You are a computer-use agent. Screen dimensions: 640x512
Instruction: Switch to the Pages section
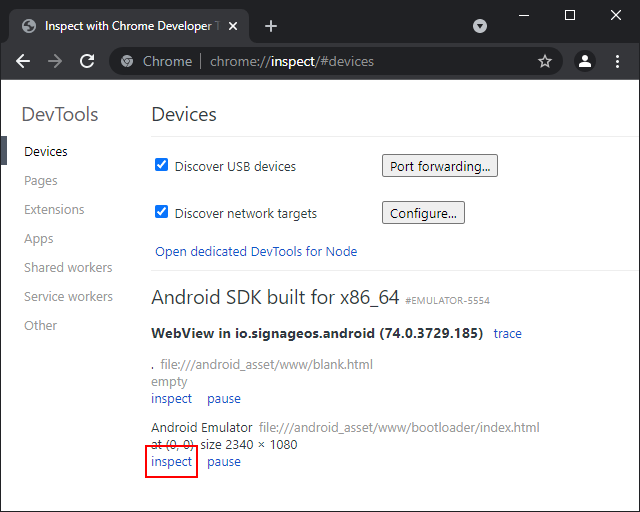point(40,180)
